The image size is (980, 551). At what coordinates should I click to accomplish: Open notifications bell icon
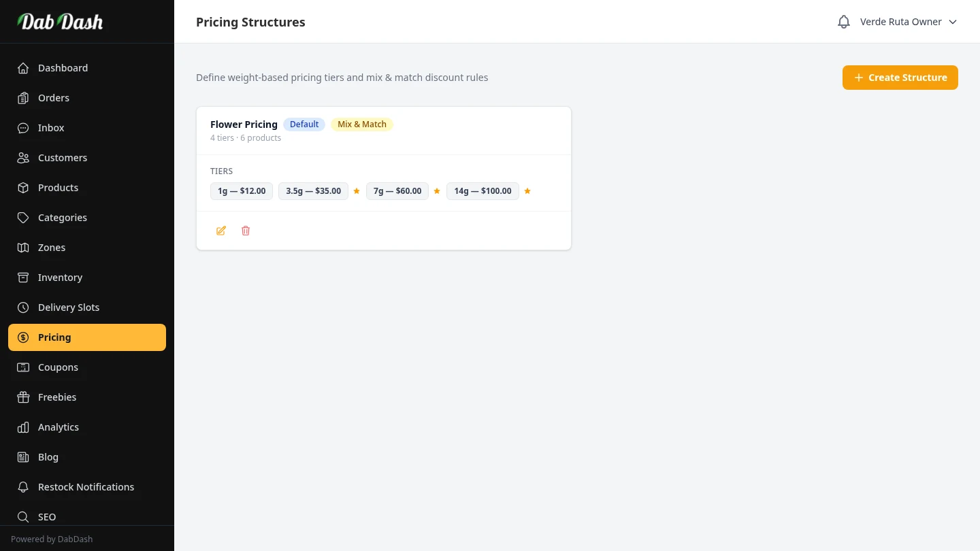tap(844, 22)
